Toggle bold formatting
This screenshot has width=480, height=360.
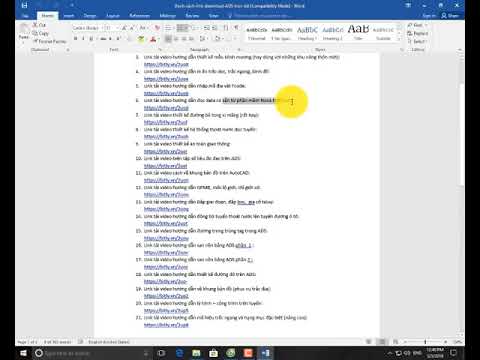tap(76, 39)
